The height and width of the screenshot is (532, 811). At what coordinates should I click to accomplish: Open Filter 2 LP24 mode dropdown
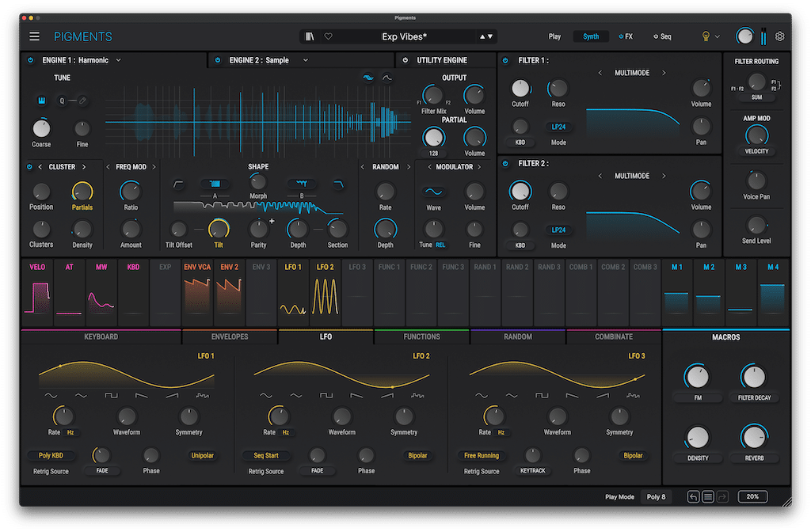pyautogui.click(x=558, y=230)
